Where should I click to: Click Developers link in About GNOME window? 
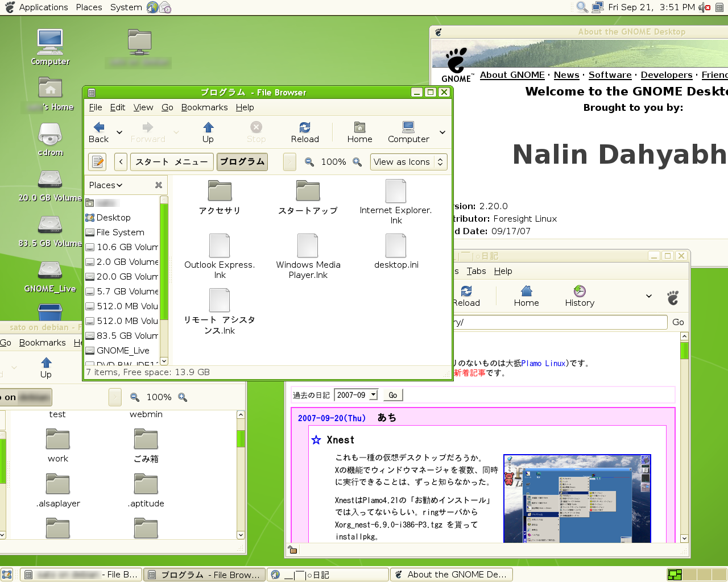tap(667, 75)
